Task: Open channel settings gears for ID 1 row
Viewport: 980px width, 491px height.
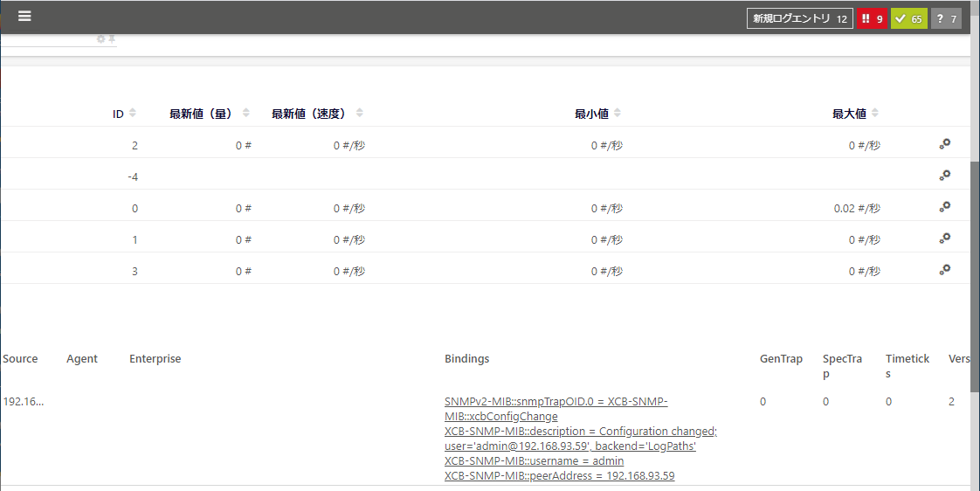Action: (944, 238)
